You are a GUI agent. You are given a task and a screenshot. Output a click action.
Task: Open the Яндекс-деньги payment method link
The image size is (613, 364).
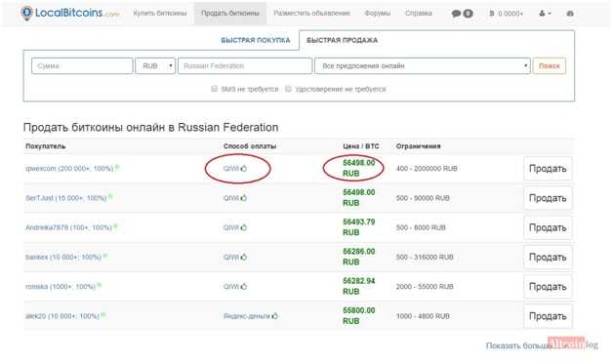point(247,316)
